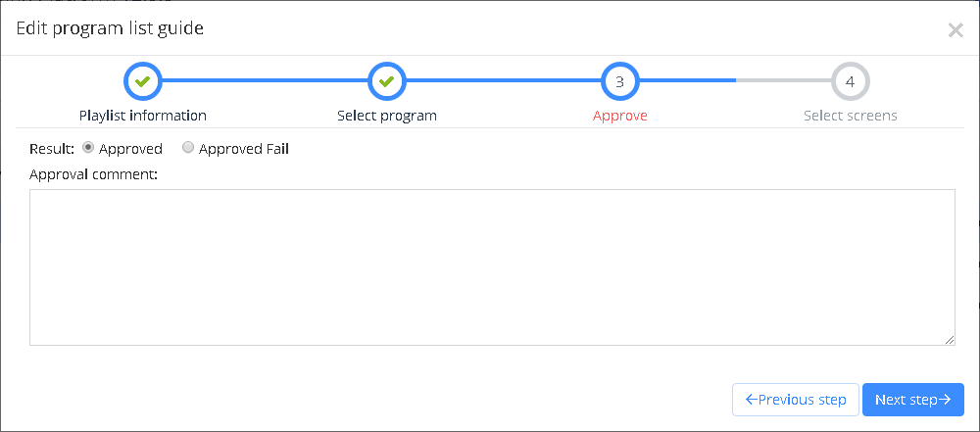Viewport: 980px width, 432px height.
Task: Go back with Previous step button
Action: 796,400
